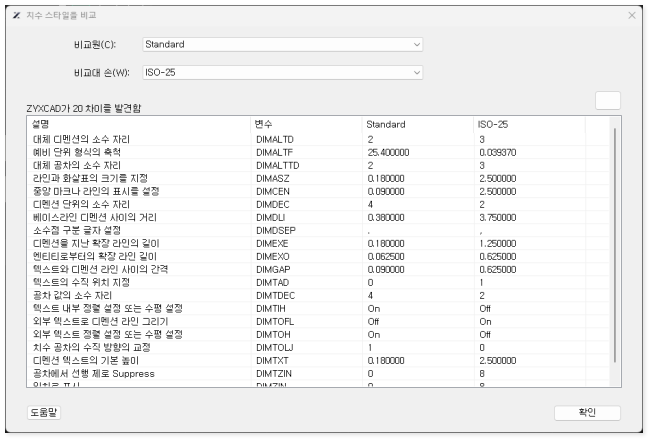Select the DIMDEC variable cell
The height and width of the screenshot is (442, 652).
pos(272,205)
